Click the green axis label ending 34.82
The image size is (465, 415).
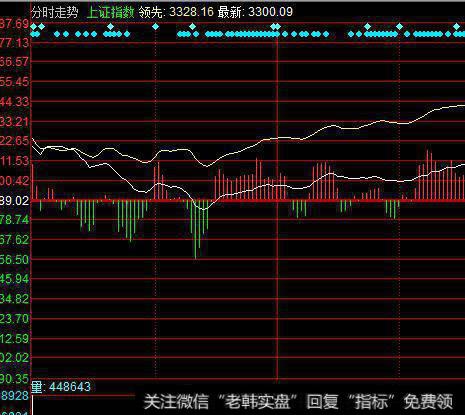[14, 299]
